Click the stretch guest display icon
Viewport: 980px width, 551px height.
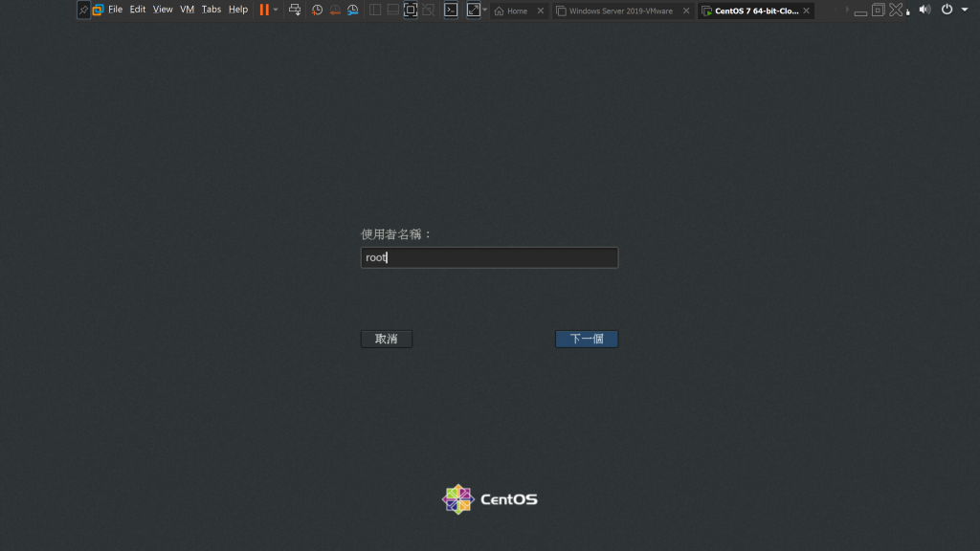(473, 10)
